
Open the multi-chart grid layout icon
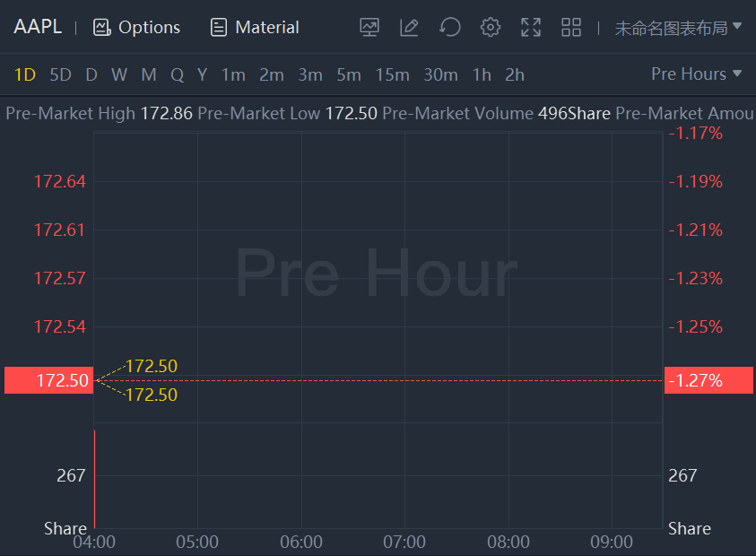tap(571, 28)
